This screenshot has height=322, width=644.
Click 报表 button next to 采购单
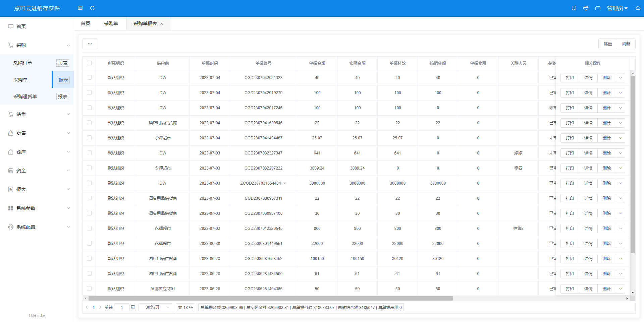tap(63, 80)
